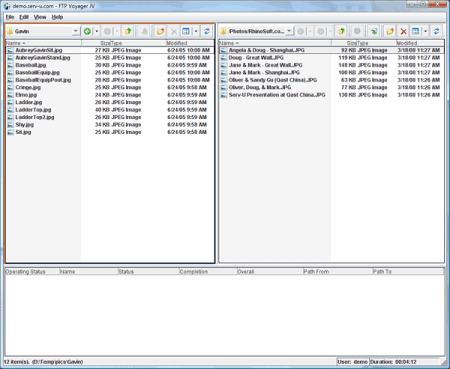Click the view mode icon in remote pane
The width and height of the screenshot is (450, 369).
(x=416, y=31)
